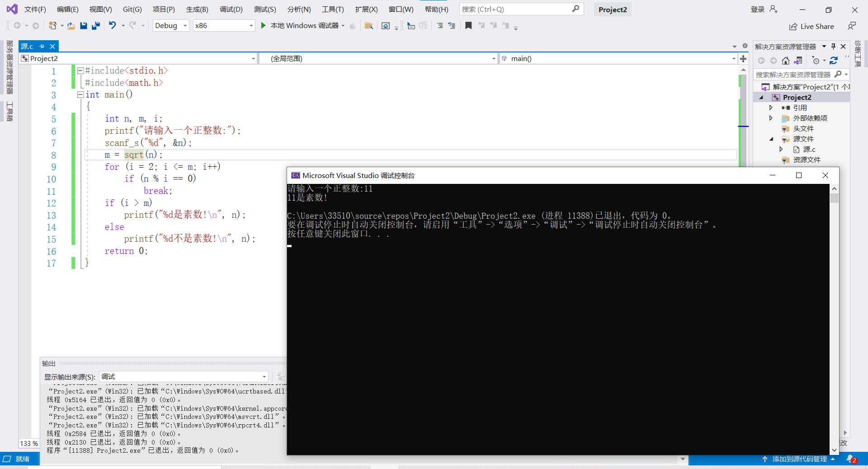Open the 工具(T) menu
The height and width of the screenshot is (469, 868).
coord(333,9)
